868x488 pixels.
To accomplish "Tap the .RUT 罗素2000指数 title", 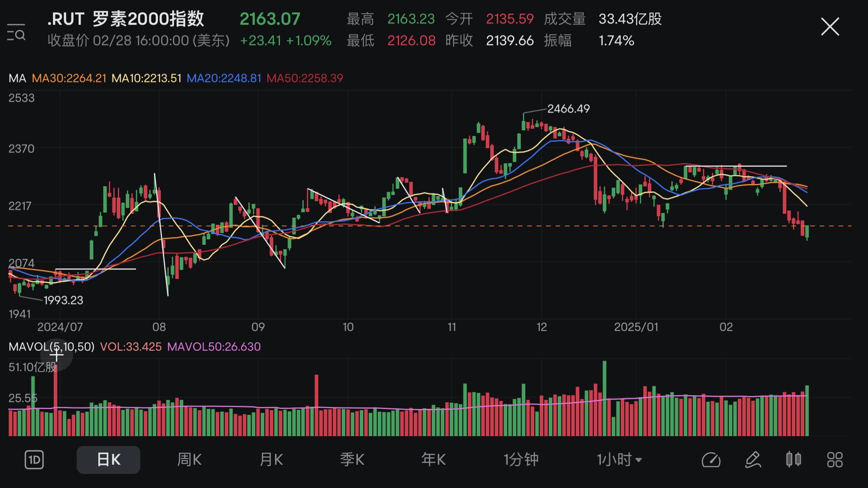I will coord(126,19).
